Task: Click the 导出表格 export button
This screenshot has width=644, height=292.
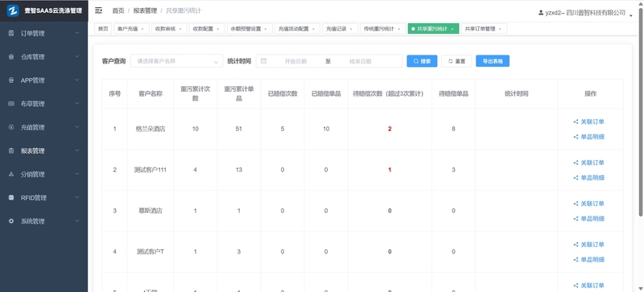Action: (x=493, y=61)
